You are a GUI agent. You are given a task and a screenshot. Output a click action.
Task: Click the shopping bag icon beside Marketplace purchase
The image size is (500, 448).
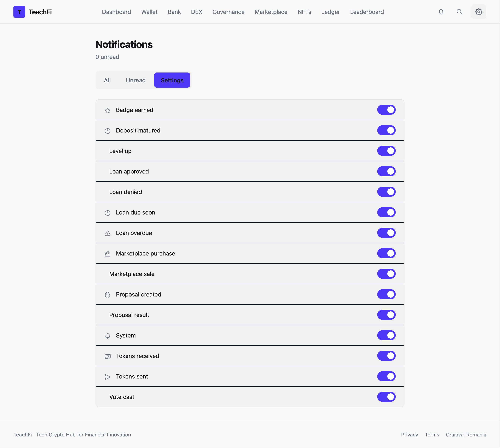click(107, 254)
